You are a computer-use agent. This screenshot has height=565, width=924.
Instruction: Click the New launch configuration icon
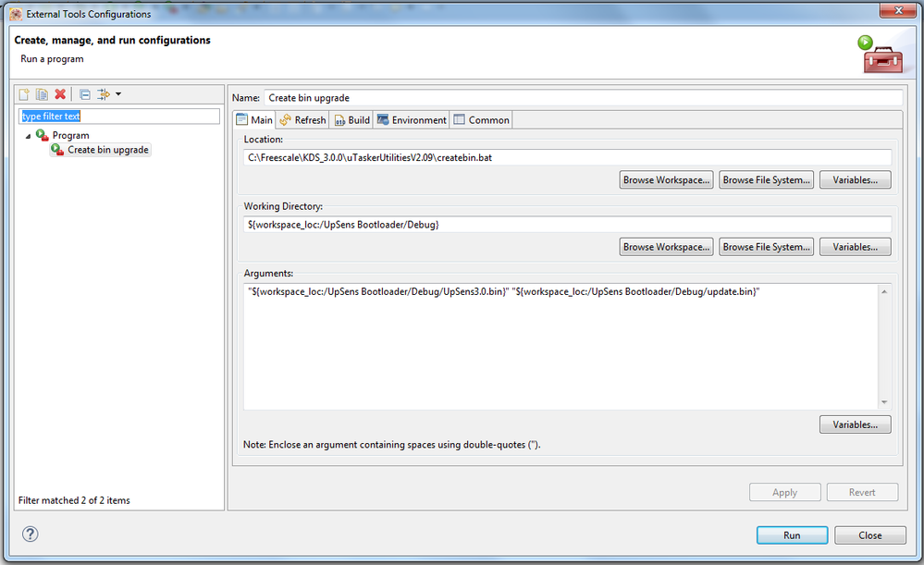point(24,94)
